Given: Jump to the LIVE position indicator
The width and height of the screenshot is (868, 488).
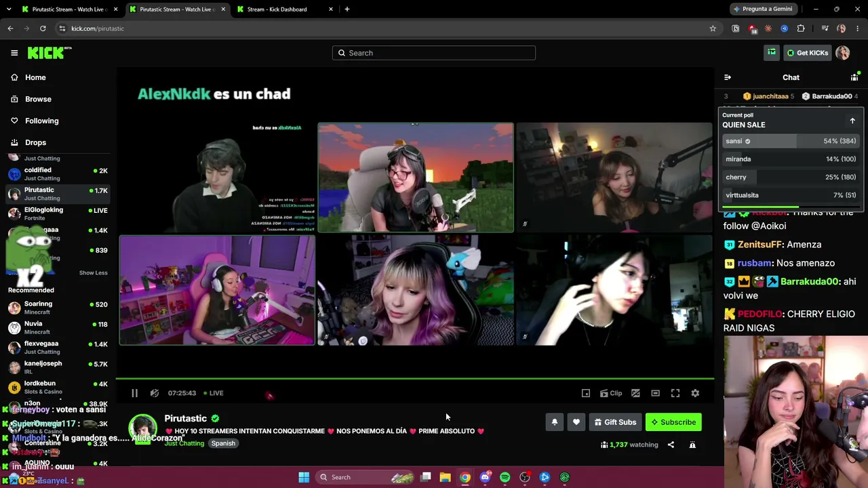Looking at the screenshot, I should pyautogui.click(x=214, y=393).
